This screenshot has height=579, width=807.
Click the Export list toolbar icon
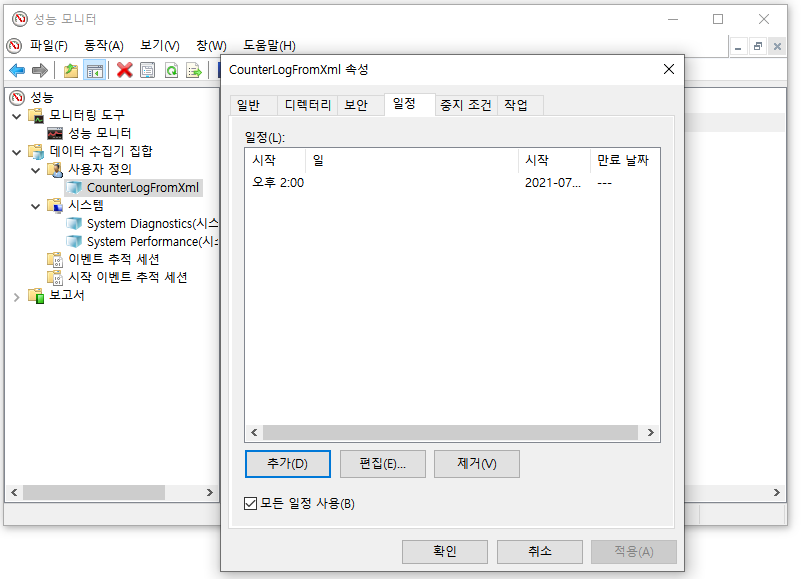coord(194,70)
